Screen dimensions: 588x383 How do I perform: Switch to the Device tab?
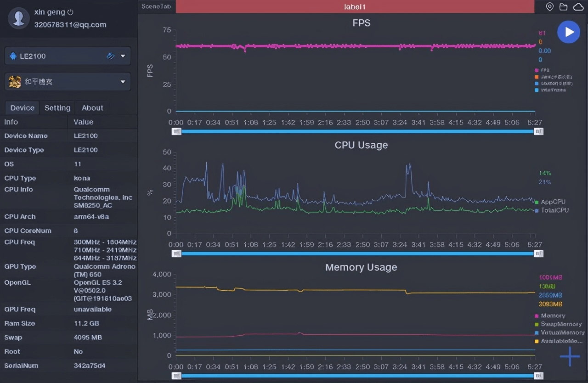(23, 108)
